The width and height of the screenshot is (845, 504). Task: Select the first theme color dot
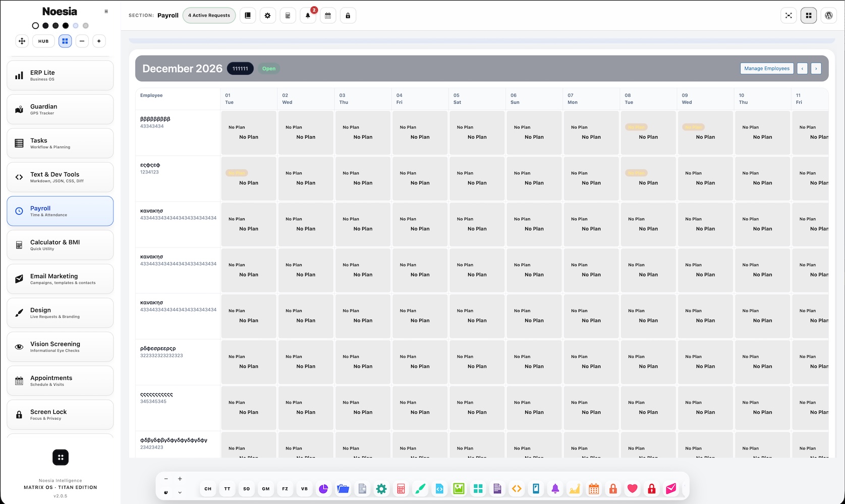[35, 26]
